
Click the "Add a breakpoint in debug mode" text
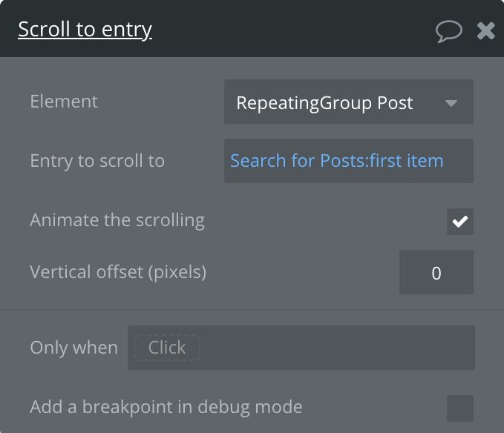click(166, 407)
